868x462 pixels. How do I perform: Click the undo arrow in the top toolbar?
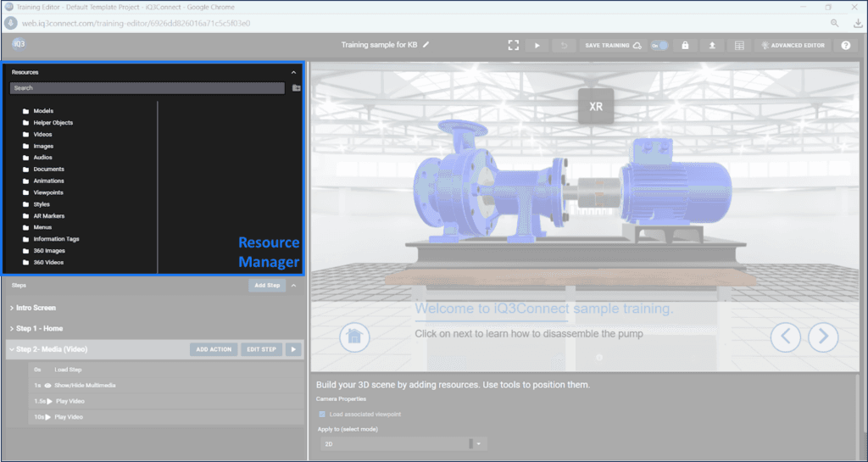point(564,45)
